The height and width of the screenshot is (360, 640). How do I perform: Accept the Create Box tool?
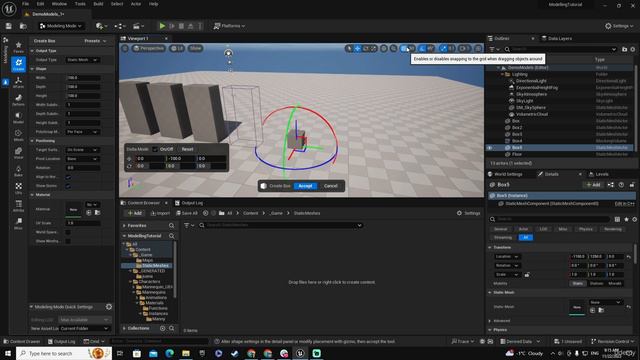[x=305, y=186]
